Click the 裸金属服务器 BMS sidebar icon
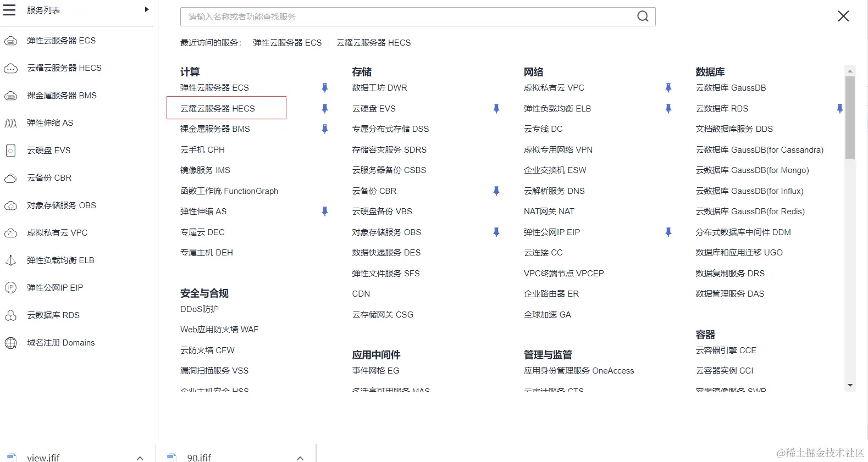868x462 pixels. (x=10, y=96)
